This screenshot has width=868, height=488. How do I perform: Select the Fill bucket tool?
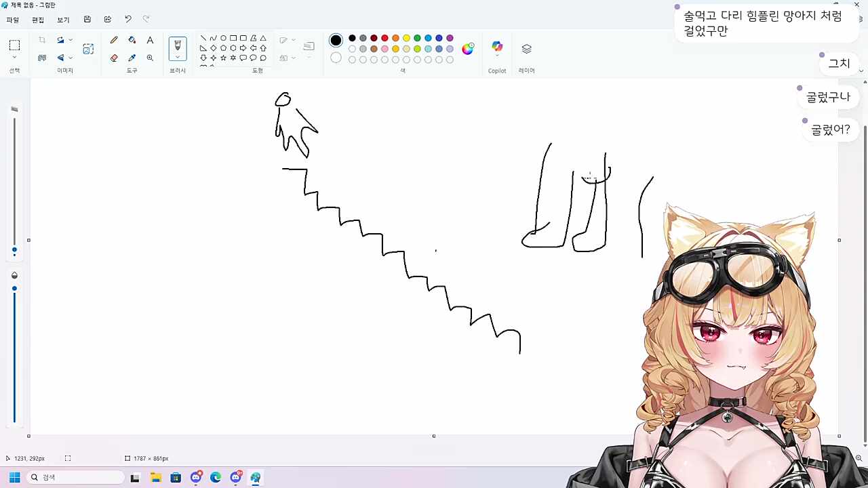tap(132, 40)
